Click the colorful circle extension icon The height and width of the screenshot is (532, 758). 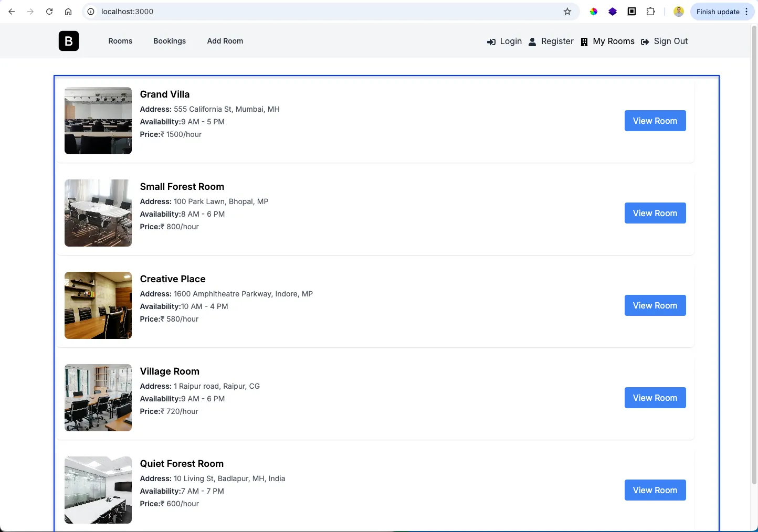[594, 12]
